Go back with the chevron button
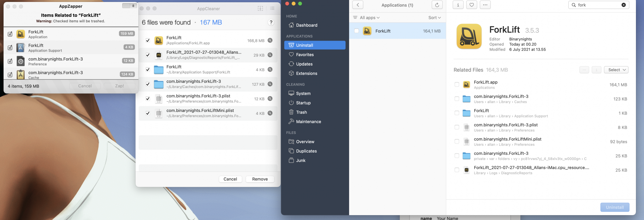 click(x=358, y=5)
